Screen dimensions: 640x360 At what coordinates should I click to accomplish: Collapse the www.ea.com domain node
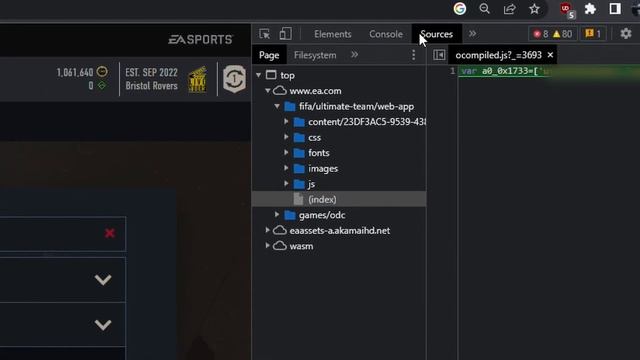click(x=268, y=91)
